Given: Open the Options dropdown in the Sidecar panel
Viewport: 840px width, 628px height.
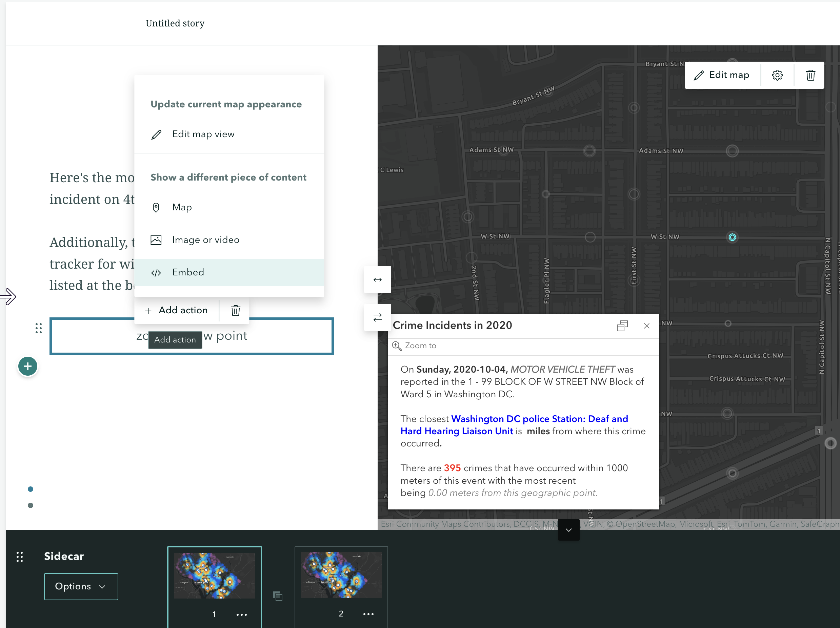Looking at the screenshot, I should [x=80, y=586].
